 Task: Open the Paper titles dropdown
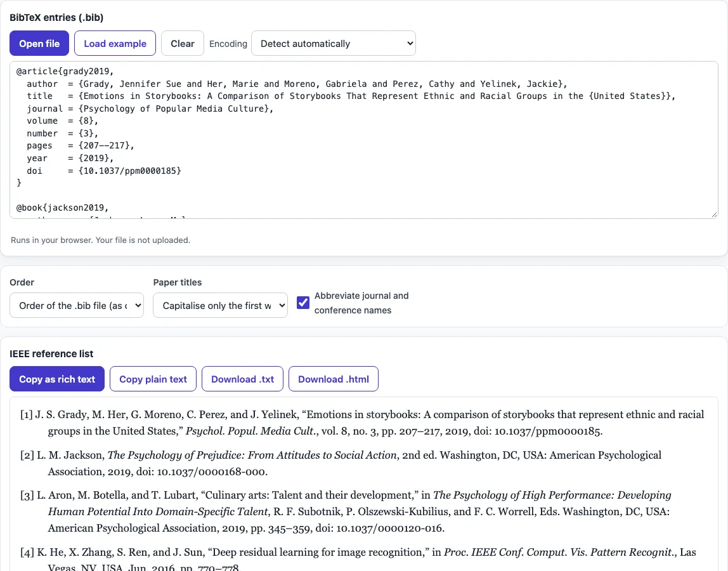click(x=220, y=305)
